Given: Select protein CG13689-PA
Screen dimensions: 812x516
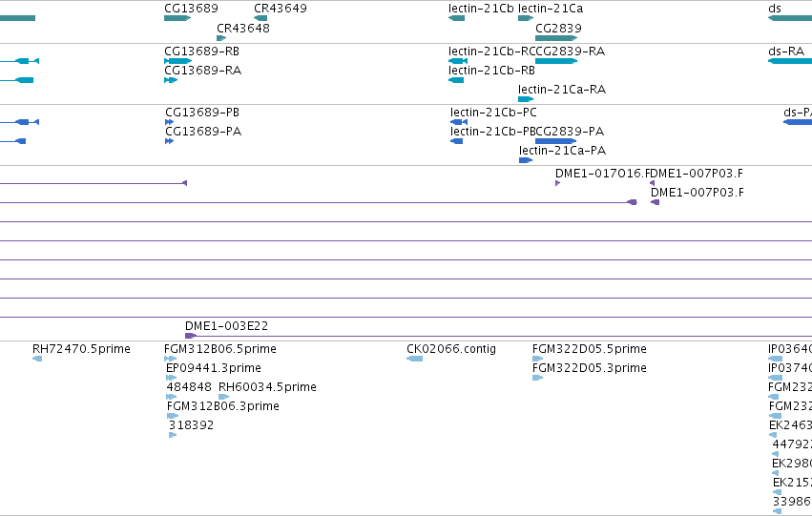Looking at the screenshot, I should 169,141.
